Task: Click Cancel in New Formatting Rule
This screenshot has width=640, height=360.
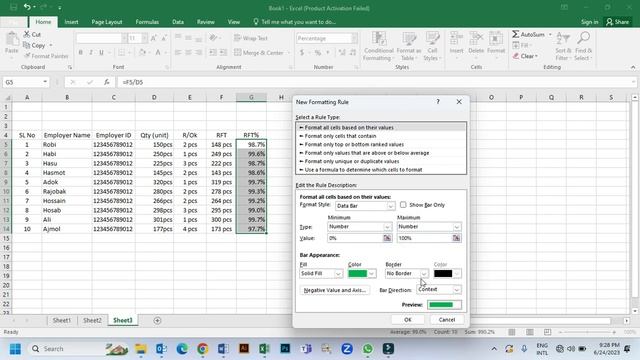Action: [447, 320]
